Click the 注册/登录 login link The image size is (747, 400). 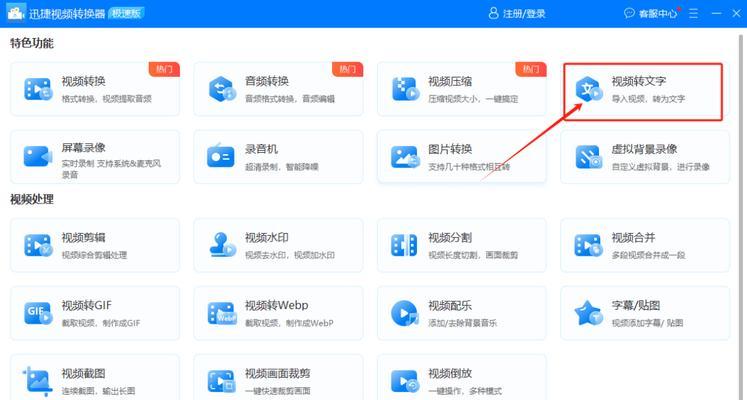click(x=524, y=14)
